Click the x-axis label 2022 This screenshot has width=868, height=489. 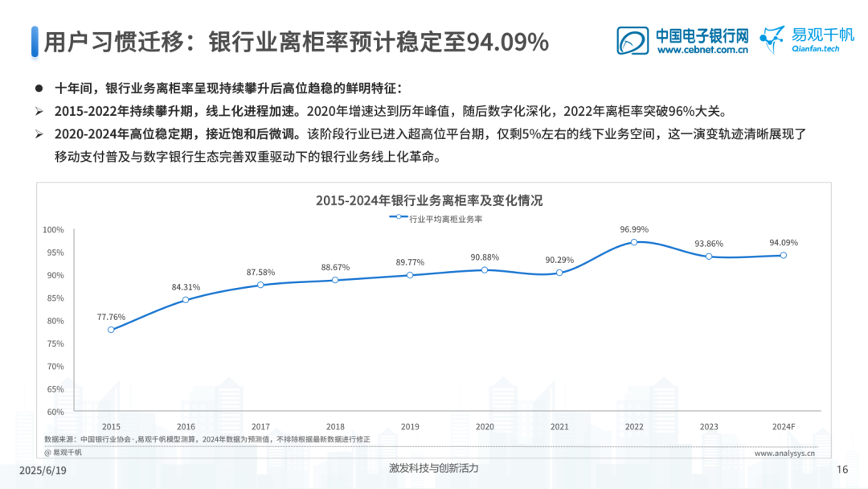pos(634,426)
